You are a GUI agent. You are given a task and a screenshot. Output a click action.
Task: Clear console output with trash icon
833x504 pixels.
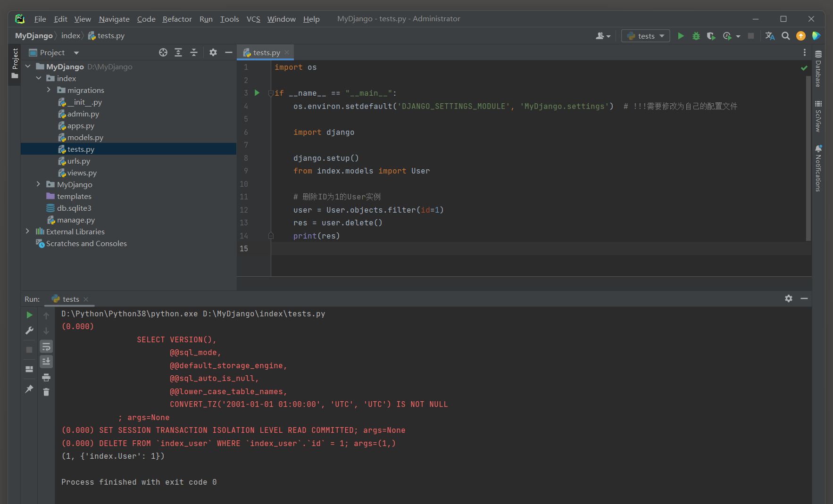click(x=46, y=392)
